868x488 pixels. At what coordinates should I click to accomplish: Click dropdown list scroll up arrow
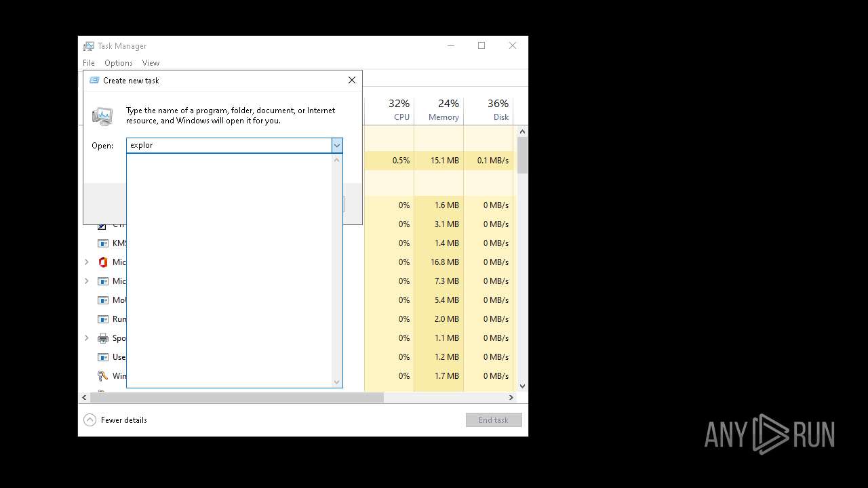tap(336, 160)
